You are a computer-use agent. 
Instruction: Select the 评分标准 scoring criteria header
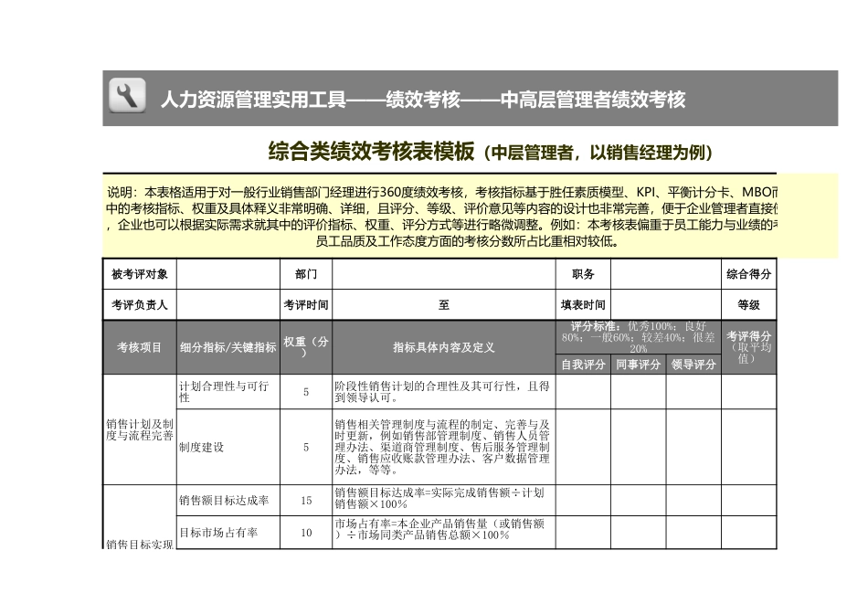[639, 337]
